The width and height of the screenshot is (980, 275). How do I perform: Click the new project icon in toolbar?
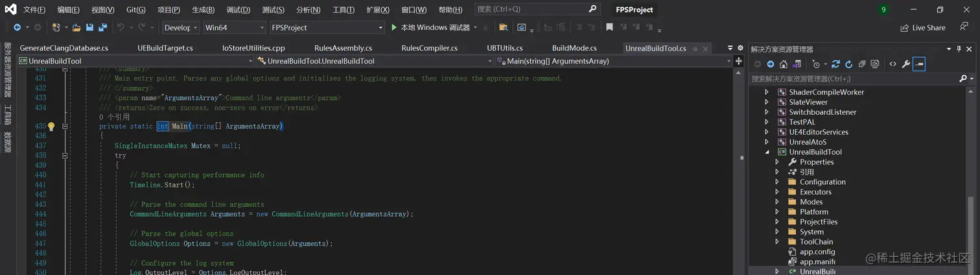(x=56, y=27)
